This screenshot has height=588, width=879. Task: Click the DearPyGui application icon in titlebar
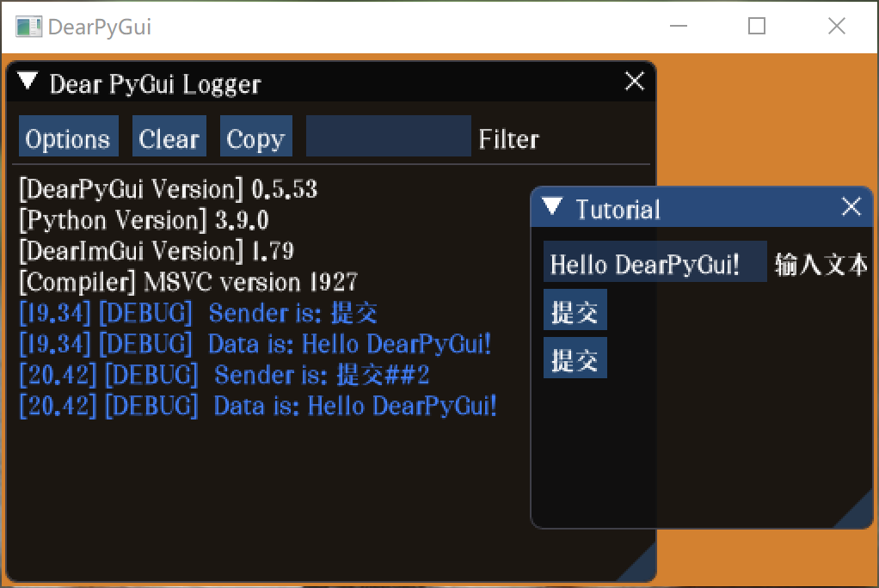tap(28, 27)
